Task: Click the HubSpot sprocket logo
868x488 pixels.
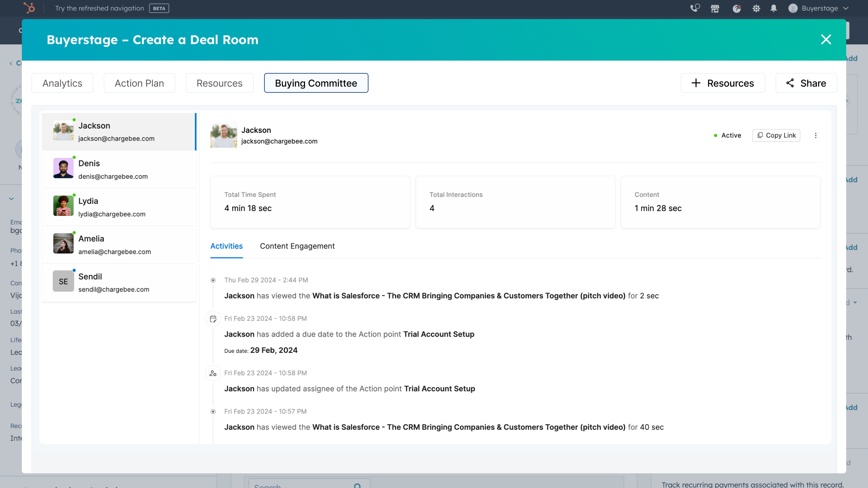Action: 29,8
